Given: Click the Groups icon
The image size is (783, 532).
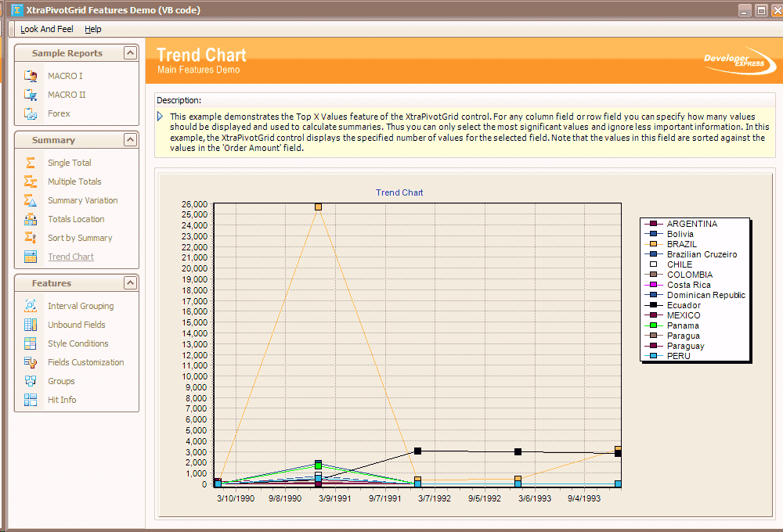Looking at the screenshot, I should 31,381.
